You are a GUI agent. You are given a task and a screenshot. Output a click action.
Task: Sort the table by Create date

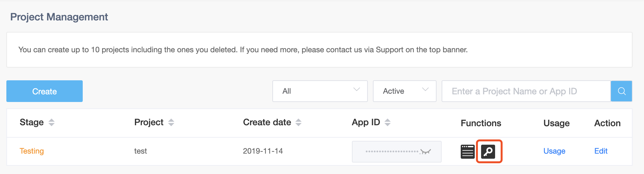[298, 122]
